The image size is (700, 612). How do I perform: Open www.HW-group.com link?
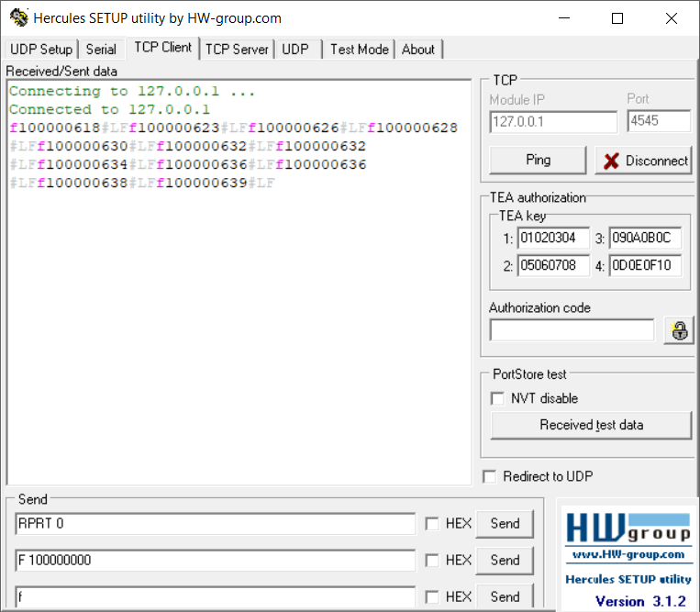628,554
